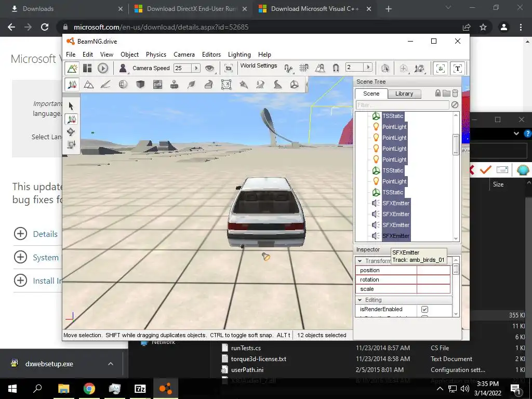Open the Decal Editor stamp icon
The width and height of the screenshot is (532, 399).
[x=175, y=85]
